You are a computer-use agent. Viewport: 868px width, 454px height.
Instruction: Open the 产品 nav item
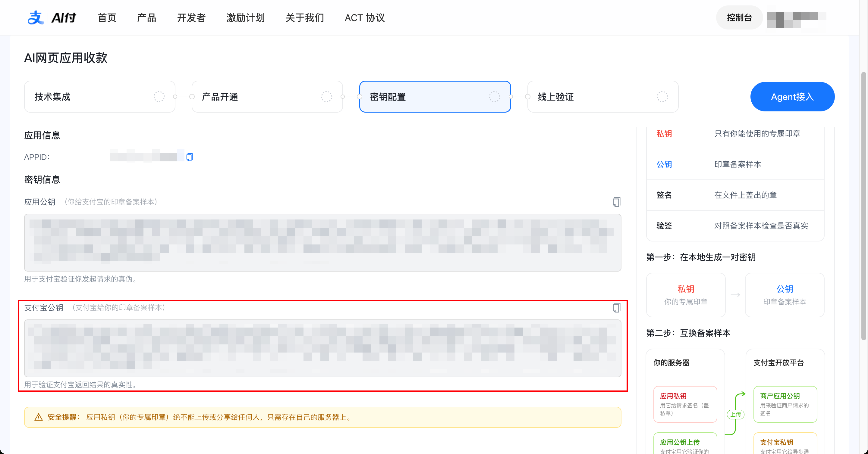click(146, 18)
